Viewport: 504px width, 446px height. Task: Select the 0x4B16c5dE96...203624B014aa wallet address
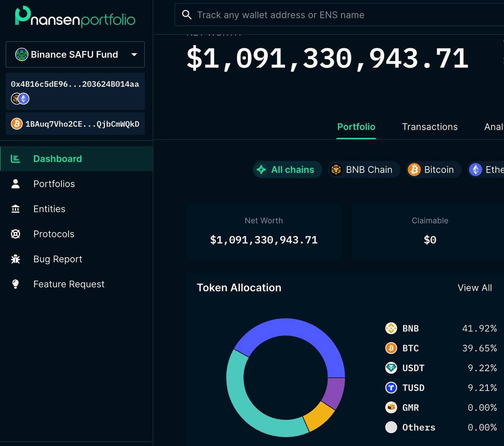pyautogui.click(x=75, y=91)
